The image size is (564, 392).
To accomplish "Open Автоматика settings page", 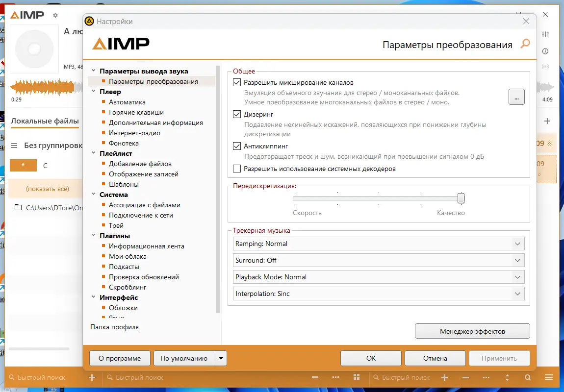I will click(x=127, y=102).
